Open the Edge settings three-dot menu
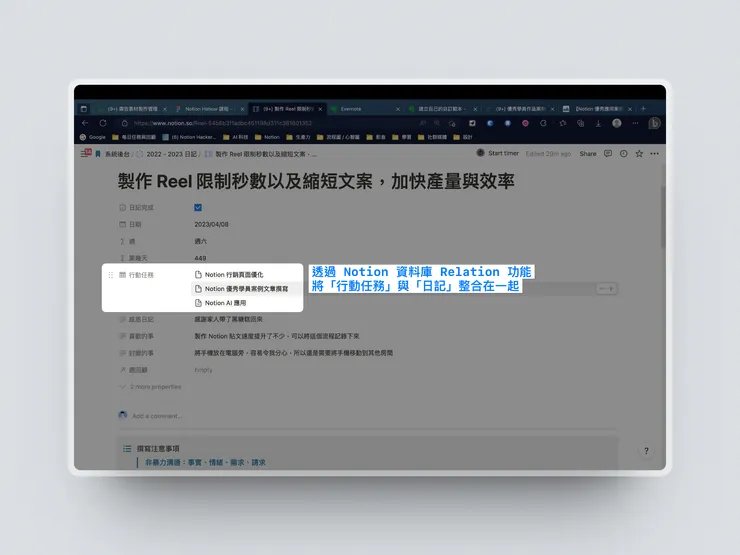The width and height of the screenshot is (740, 555). [636, 123]
